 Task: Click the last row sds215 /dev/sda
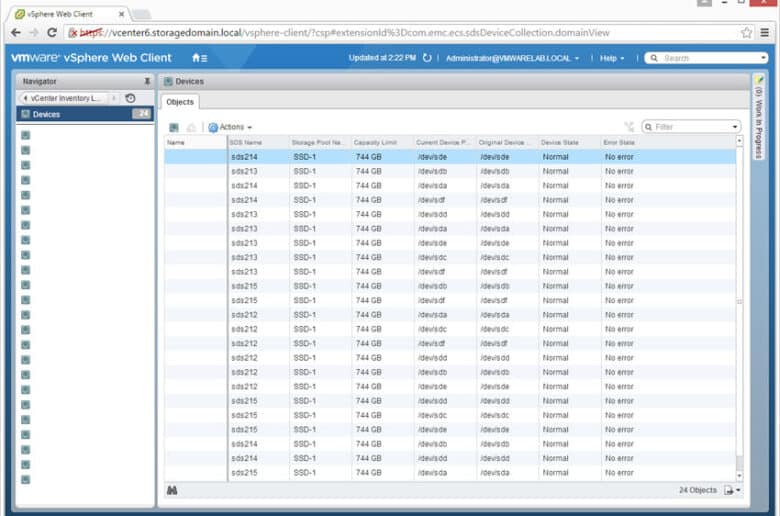pos(450,473)
